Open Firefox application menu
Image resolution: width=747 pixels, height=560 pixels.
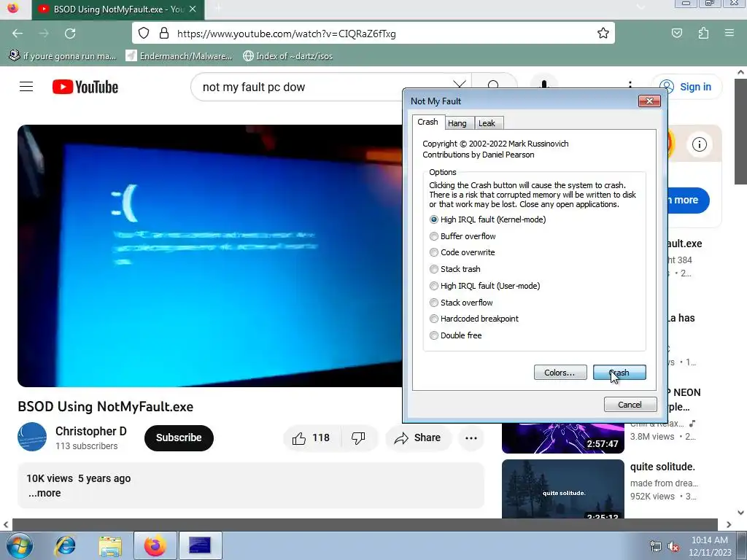[x=729, y=33]
